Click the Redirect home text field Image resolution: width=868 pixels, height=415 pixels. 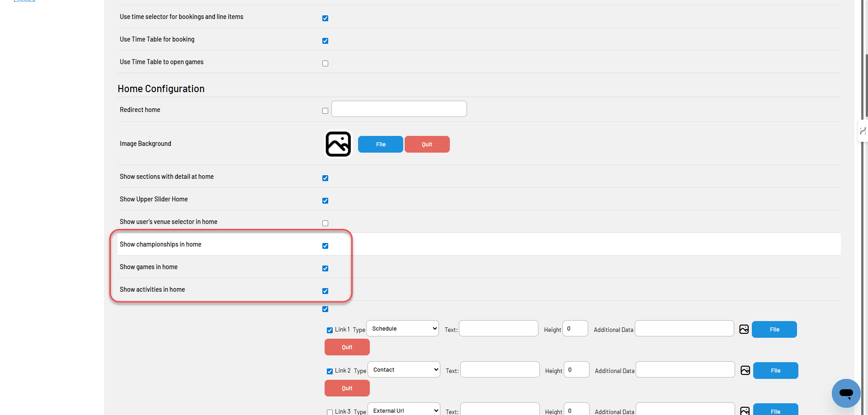pyautogui.click(x=399, y=109)
